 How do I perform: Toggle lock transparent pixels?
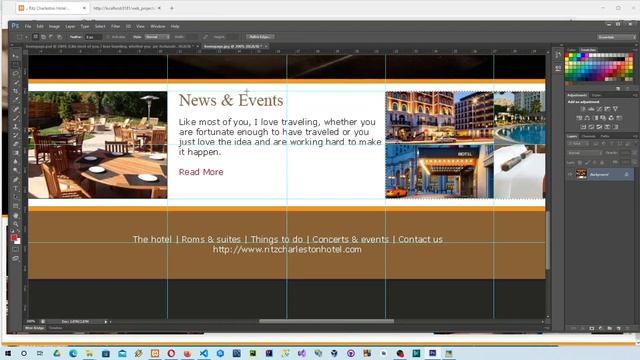(579, 162)
